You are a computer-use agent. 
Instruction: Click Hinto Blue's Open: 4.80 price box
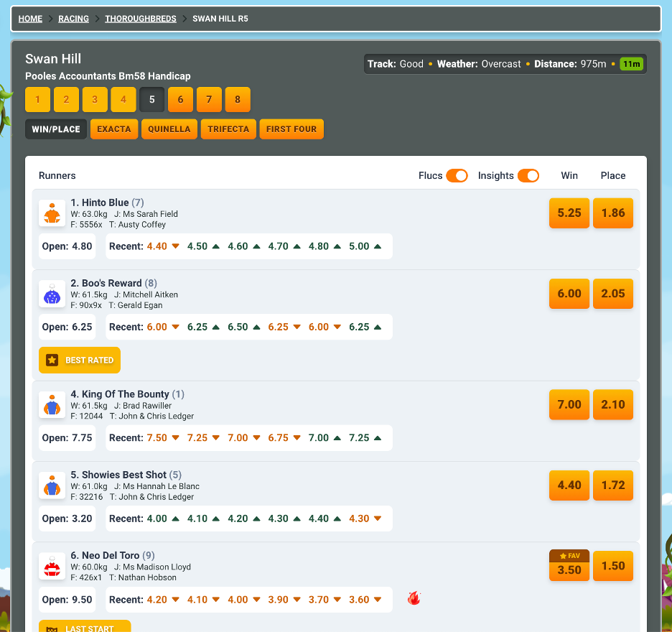pyautogui.click(x=67, y=246)
